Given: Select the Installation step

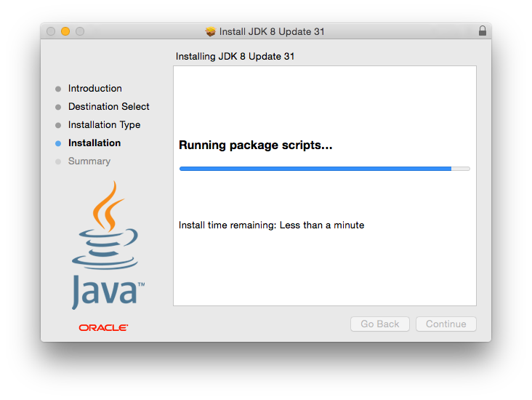Looking at the screenshot, I should [x=94, y=143].
